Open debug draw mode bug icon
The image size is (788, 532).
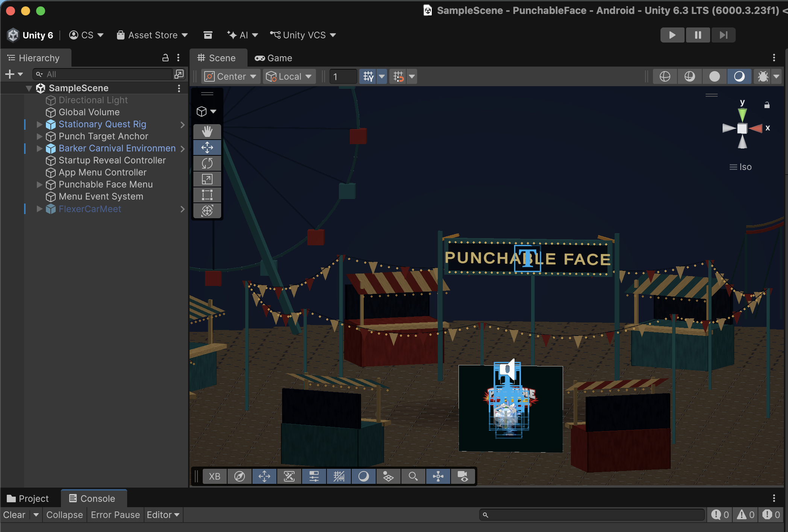[x=763, y=76]
